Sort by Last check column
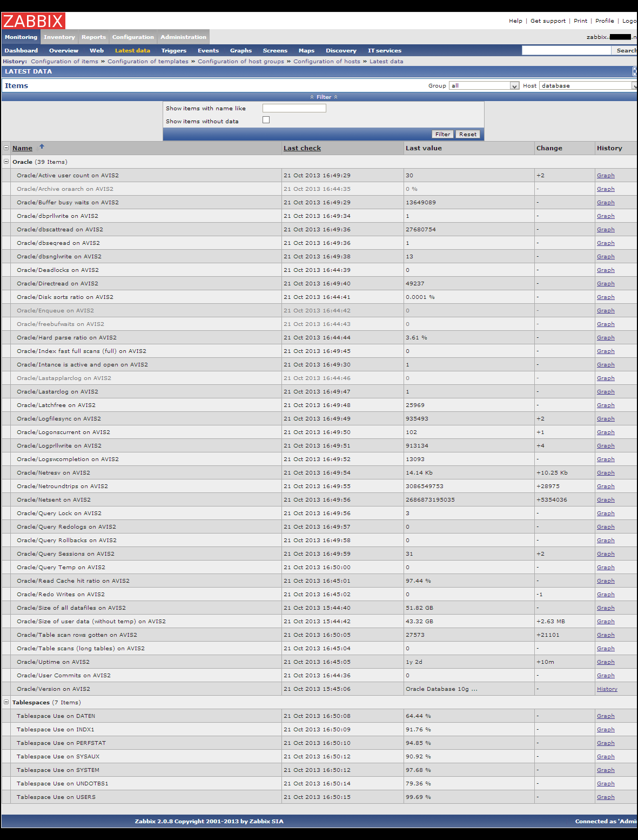This screenshot has width=638, height=840. [302, 148]
